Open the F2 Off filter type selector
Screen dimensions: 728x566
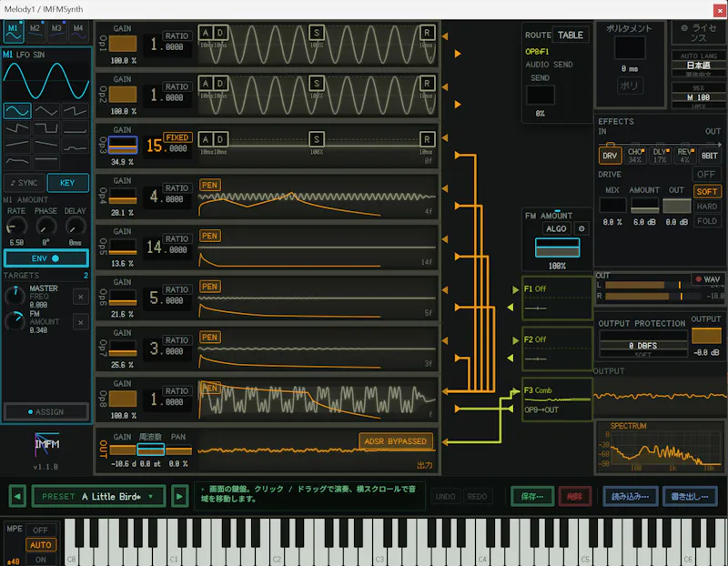[x=535, y=339]
